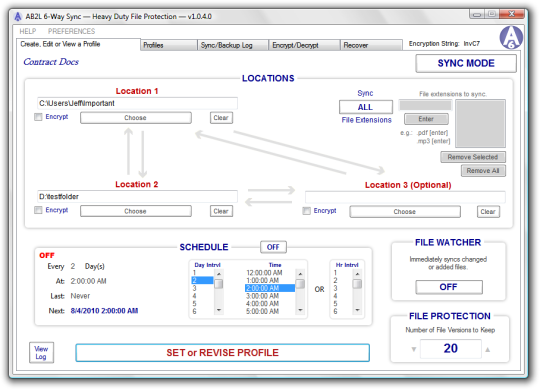The image size is (540, 390).
Task: Clear the Location 2 path
Action: coord(221,211)
